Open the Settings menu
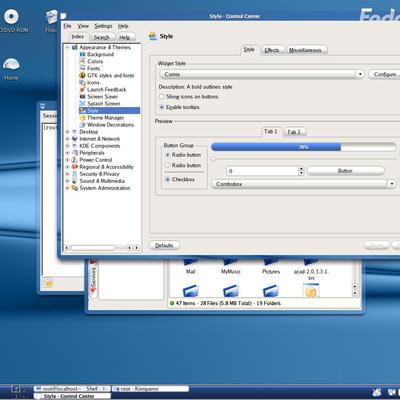This screenshot has width=400, height=400. [103, 26]
